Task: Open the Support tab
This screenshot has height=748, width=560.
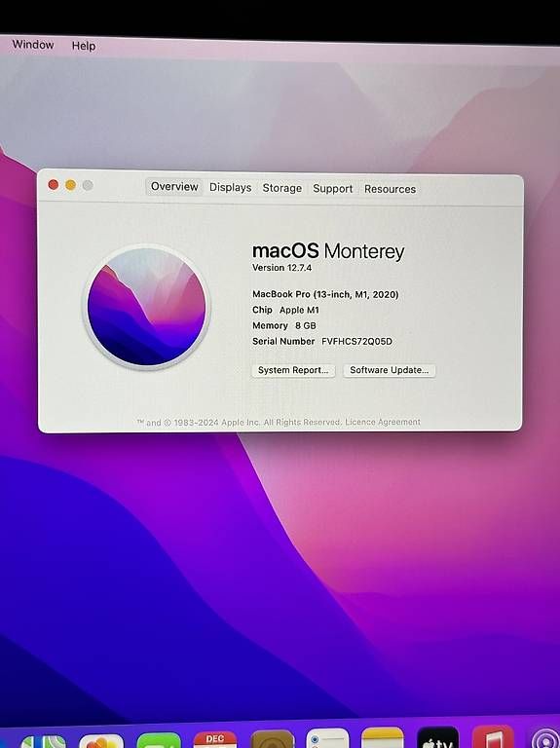Action: (x=332, y=188)
